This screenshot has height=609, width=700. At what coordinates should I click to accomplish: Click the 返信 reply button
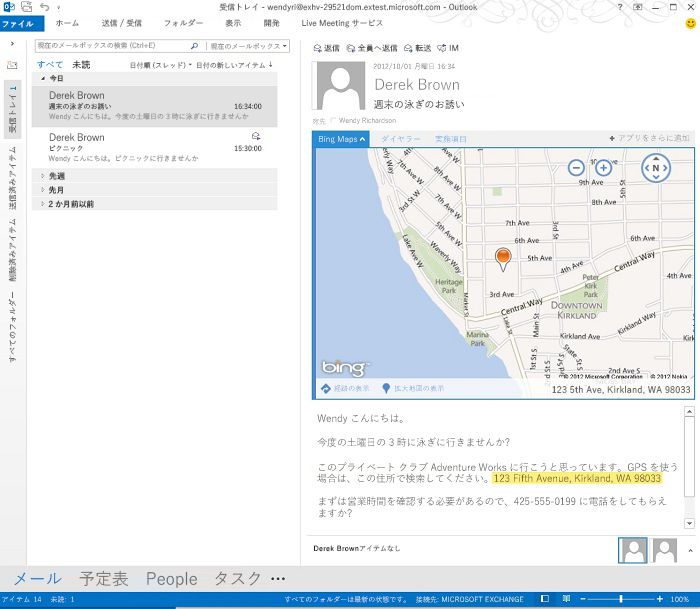327,48
